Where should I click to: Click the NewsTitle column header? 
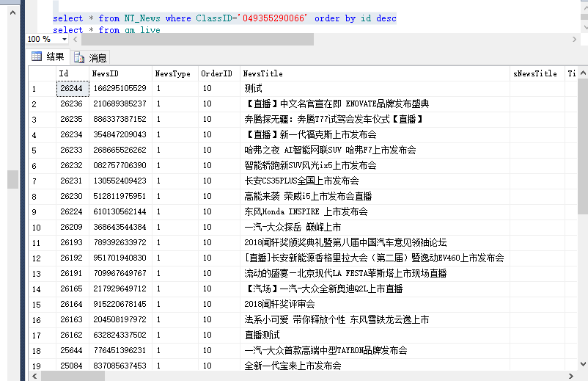point(375,73)
